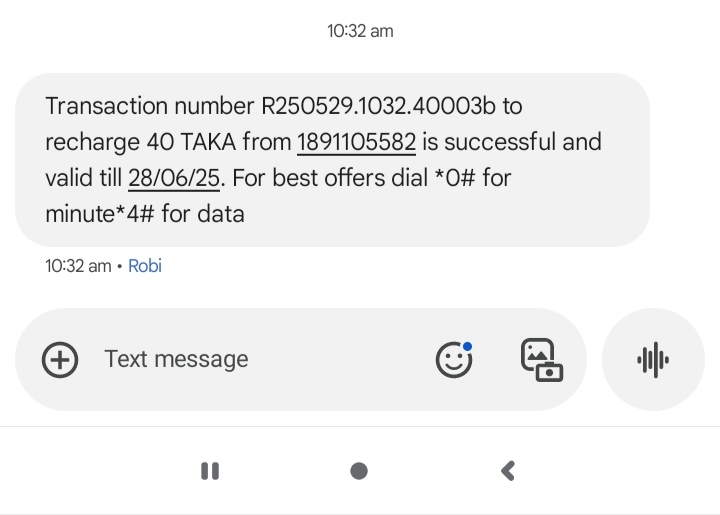This screenshot has height=515, width=720.
Task: Open the recent apps navigation button
Action: (210, 471)
